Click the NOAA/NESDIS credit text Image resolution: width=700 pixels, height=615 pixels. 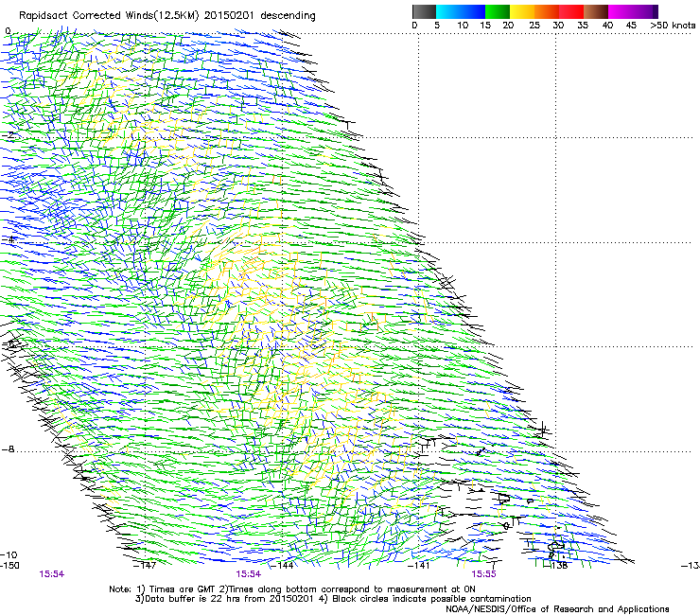coord(557,609)
